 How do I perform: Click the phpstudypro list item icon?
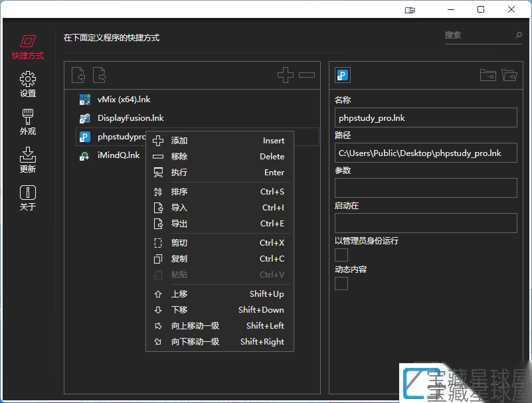tap(85, 137)
